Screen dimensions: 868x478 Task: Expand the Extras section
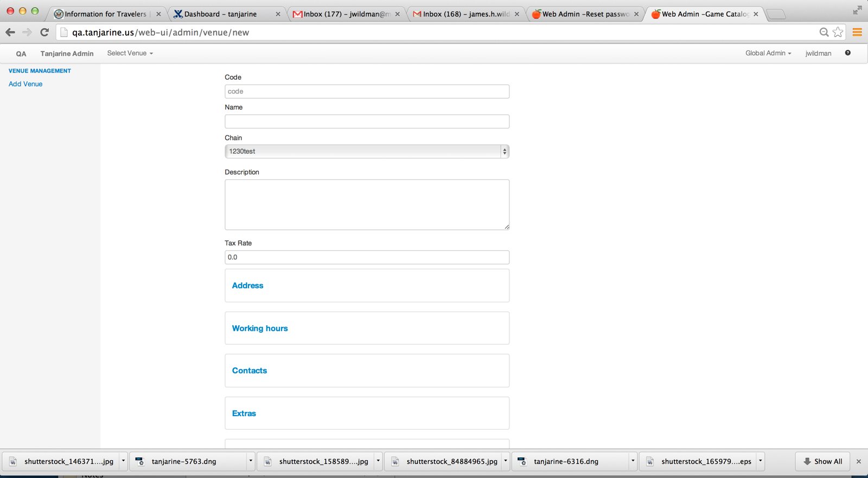[x=244, y=414]
